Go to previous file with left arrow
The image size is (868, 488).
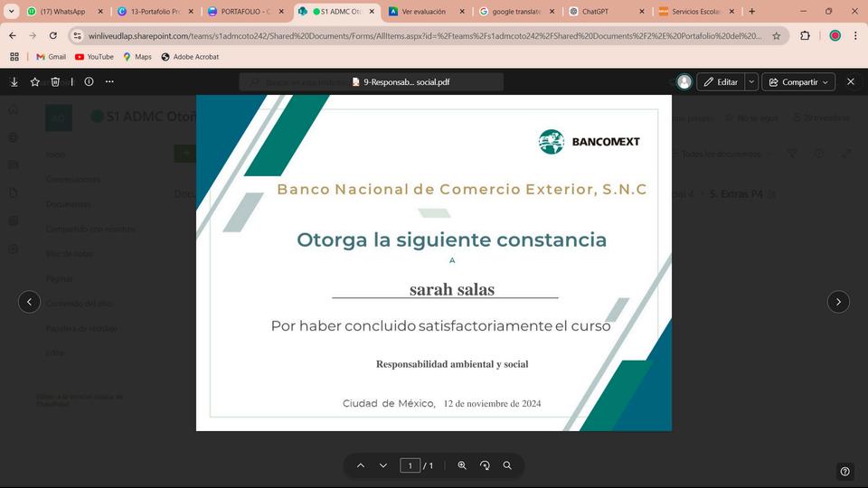click(29, 302)
